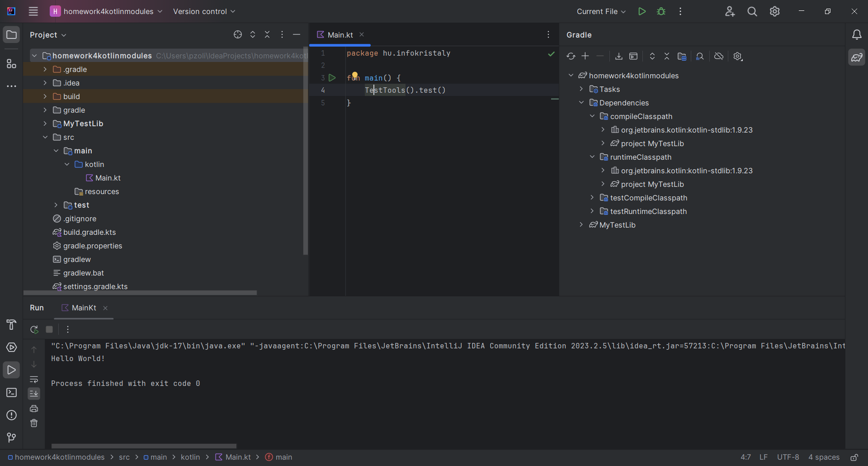The height and width of the screenshot is (466, 868).
Task: Toggle soft-wrap in run console
Action: click(34, 379)
